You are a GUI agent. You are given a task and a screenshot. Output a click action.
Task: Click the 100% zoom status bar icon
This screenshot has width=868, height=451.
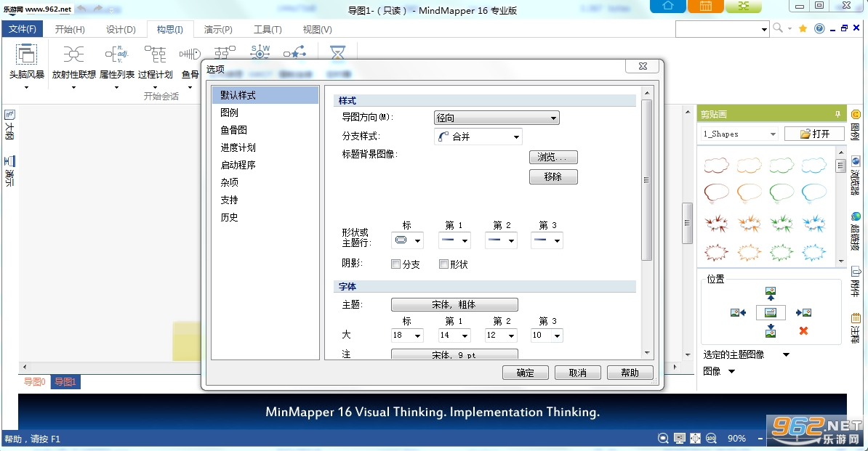[x=712, y=438]
